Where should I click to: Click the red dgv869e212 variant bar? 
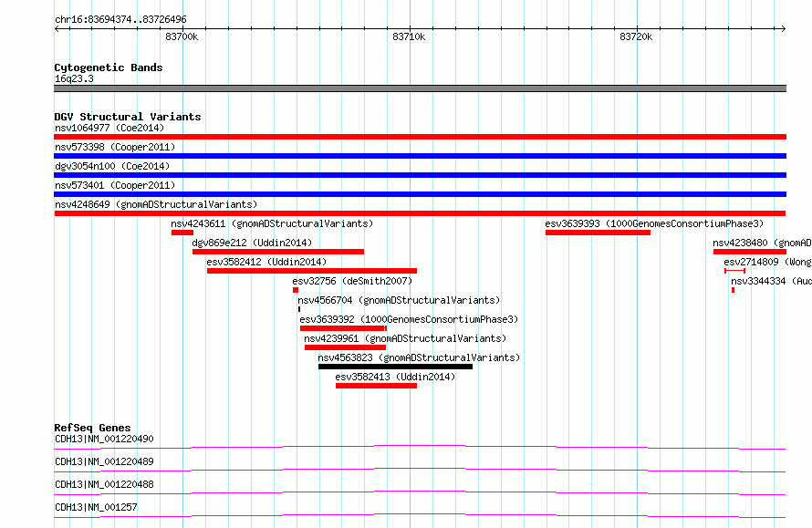tap(278, 252)
